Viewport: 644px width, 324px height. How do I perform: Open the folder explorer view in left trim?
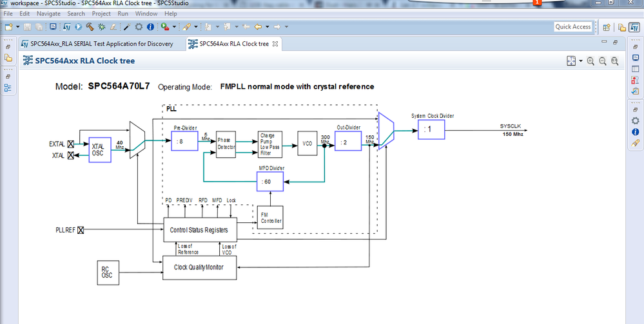coord(8,57)
